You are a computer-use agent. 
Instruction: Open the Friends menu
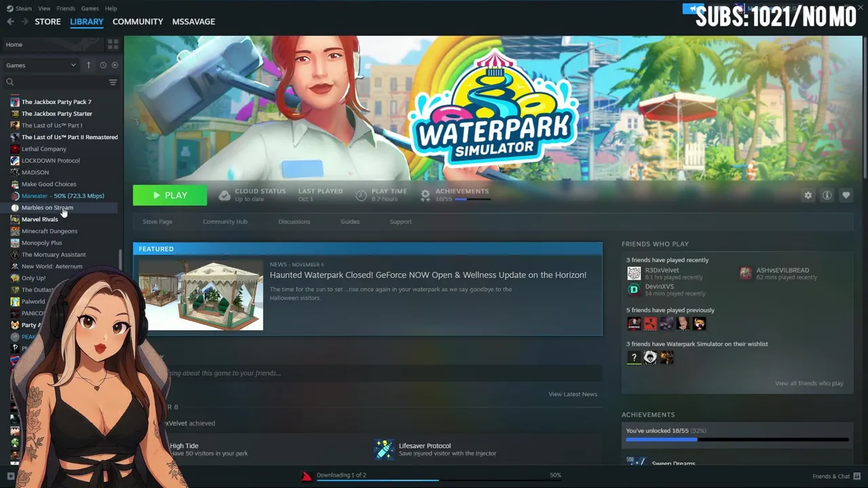(66, 8)
